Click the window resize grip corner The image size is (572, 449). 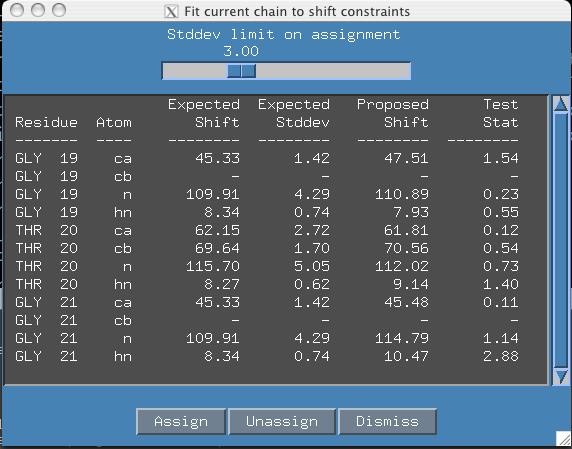click(563, 439)
